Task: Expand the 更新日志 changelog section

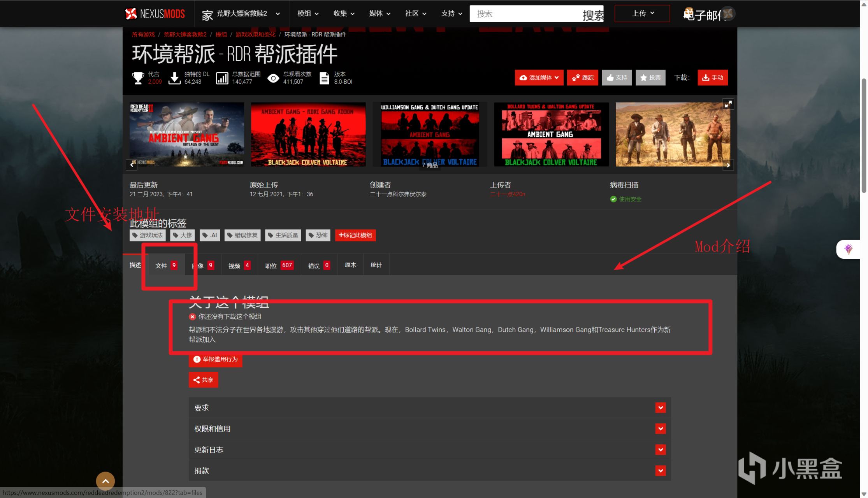Action: [x=660, y=450]
